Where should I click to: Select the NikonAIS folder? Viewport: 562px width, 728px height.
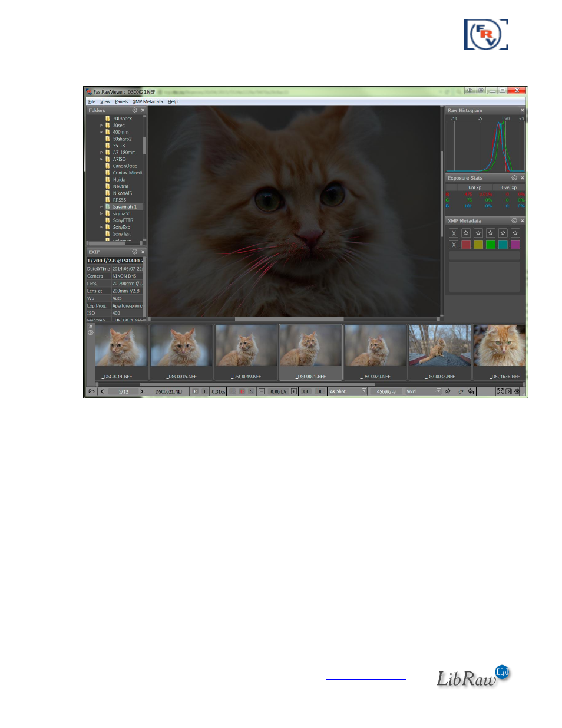point(123,193)
